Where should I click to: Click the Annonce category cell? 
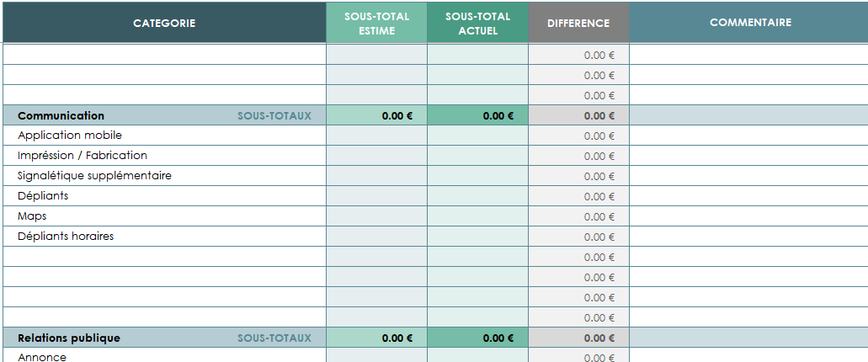[x=42, y=357]
